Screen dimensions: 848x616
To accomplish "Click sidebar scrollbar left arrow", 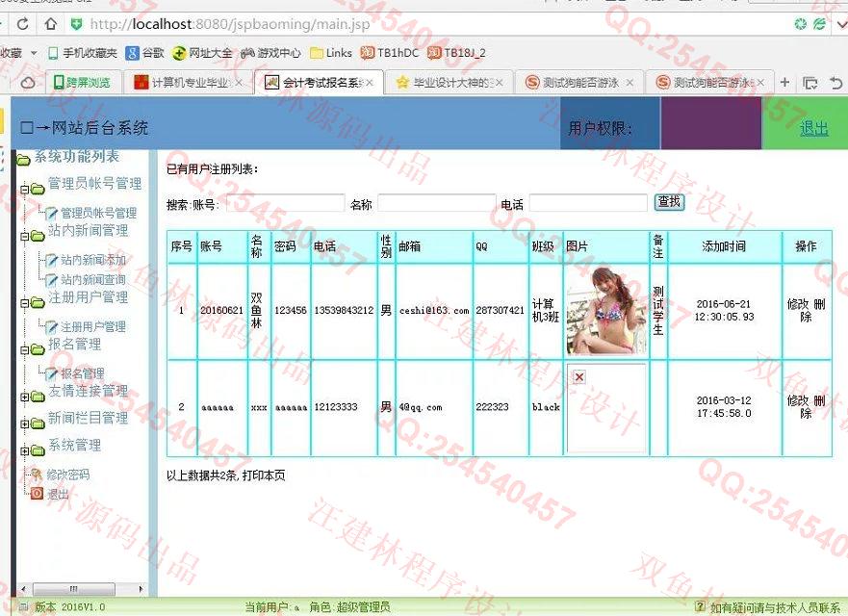I will pos(23,588).
